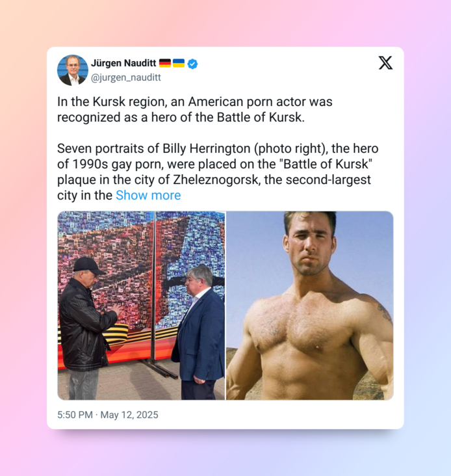Expand the tweet with Show more

click(148, 195)
